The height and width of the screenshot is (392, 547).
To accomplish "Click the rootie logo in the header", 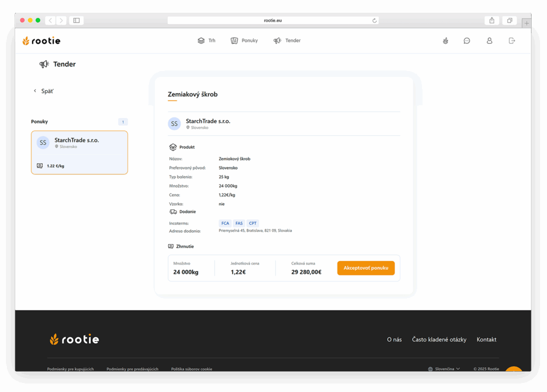I will (x=42, y=41).
